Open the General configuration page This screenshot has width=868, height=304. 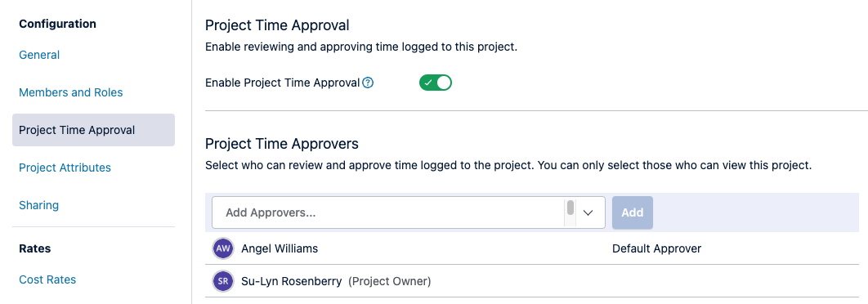click(x=39, y=55)
